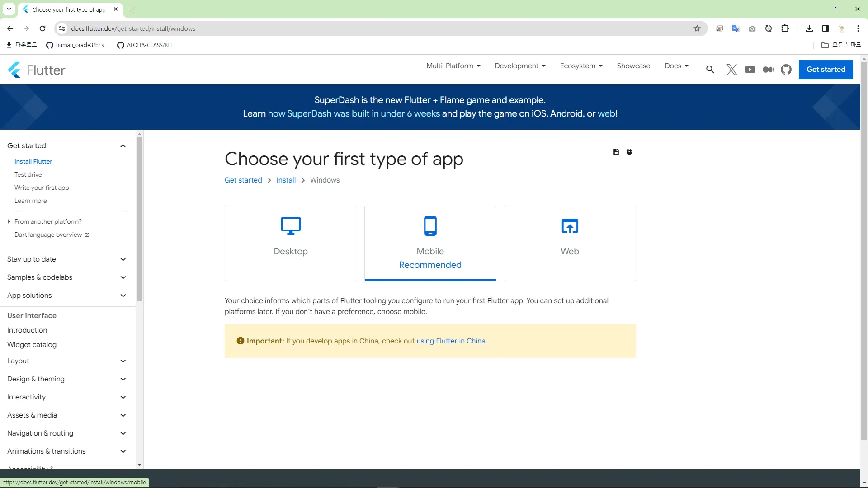Click the view page source icon

coord(616,152)
